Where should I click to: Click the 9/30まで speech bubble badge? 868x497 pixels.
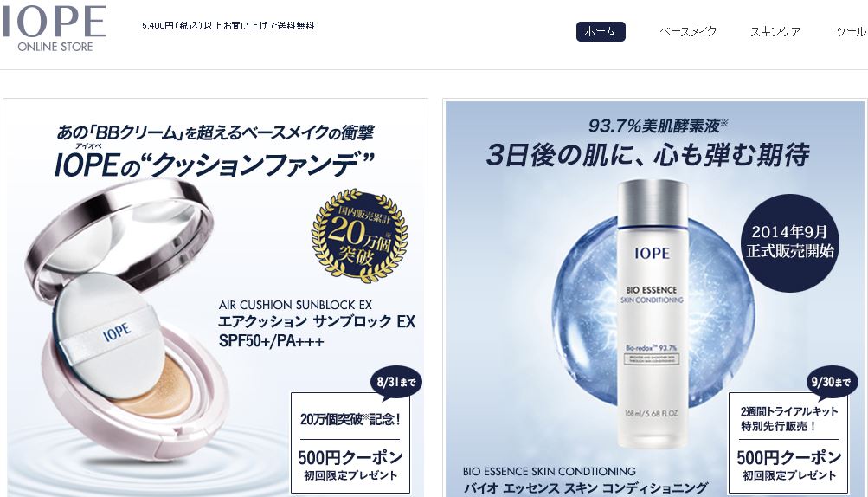tap(831, 383)
